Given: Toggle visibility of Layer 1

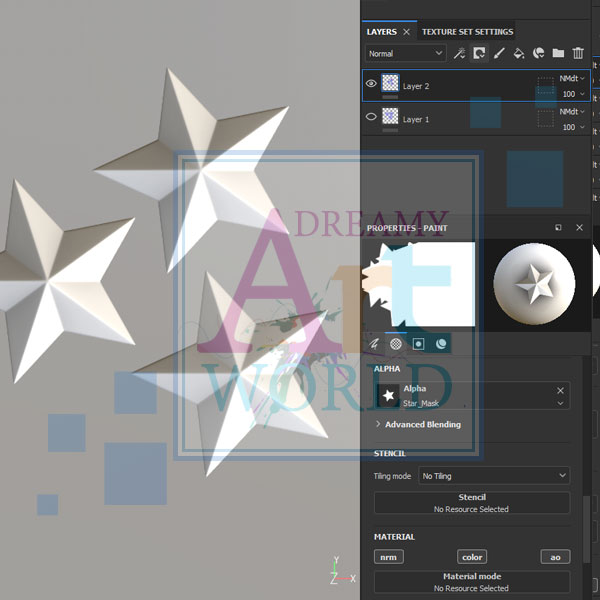Looking at the screenshot, I should coord(371,117).
